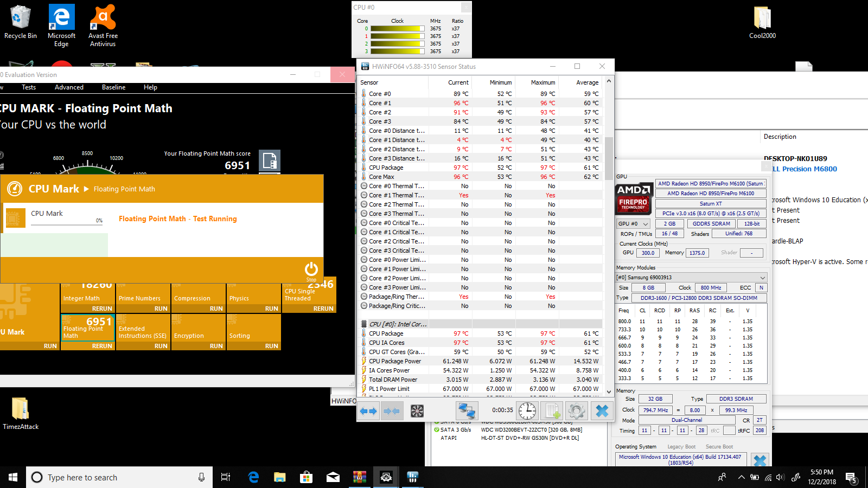Start logging with the sheet-plus icon
The image size is (868, 488).
[552, 411]
